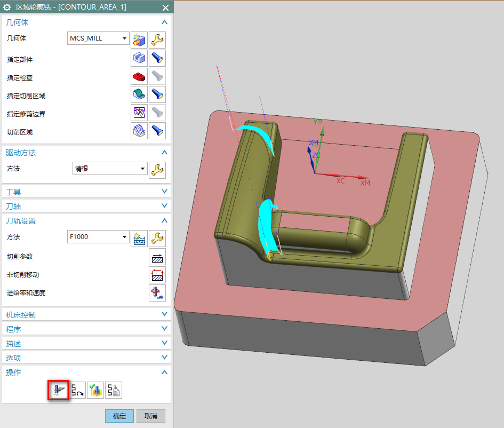Close the 区域轮廓铣 dialog

coord(165,7)
